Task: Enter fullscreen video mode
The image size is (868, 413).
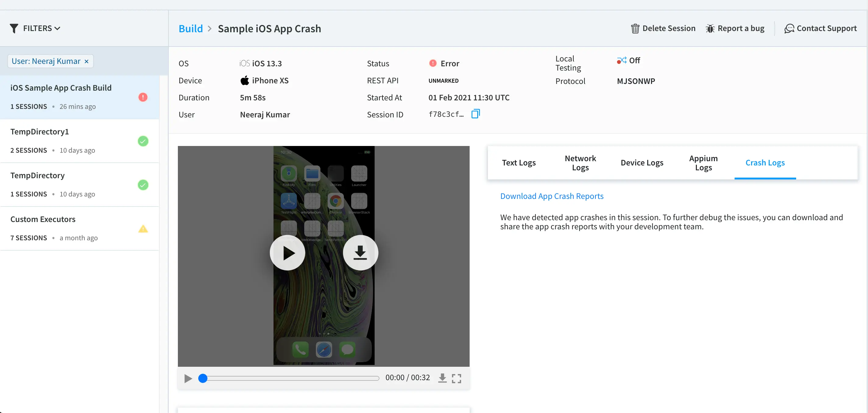Action: pyautogui.click(x=456, y=378)
